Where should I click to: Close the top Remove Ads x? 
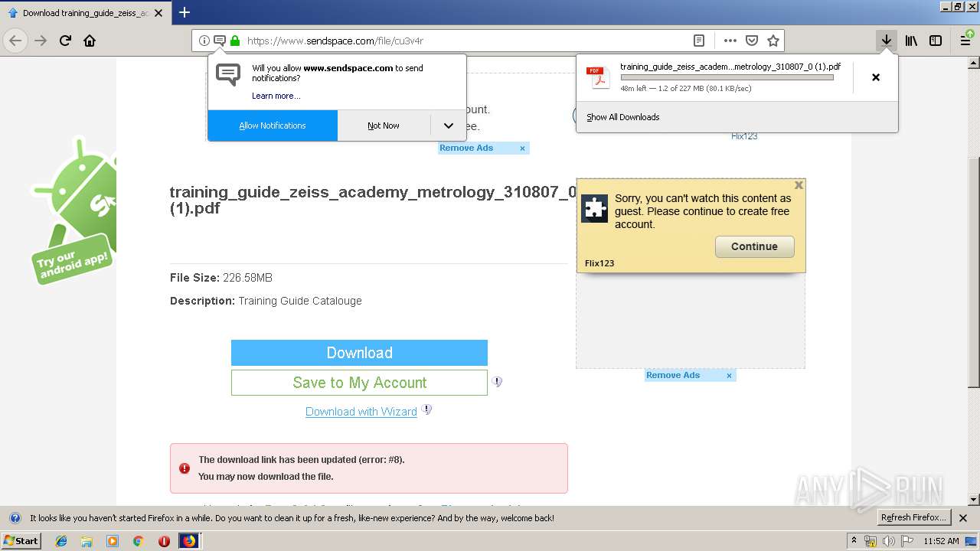[x=522, y=148]
